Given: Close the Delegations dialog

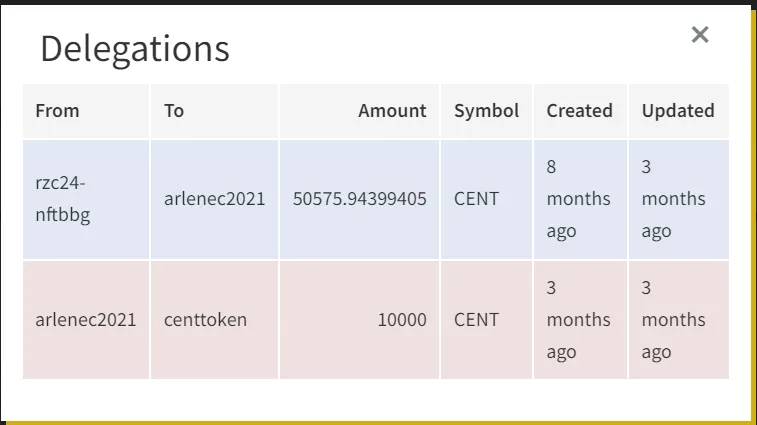Looking at the screenshot, I should tap(700, 35).
